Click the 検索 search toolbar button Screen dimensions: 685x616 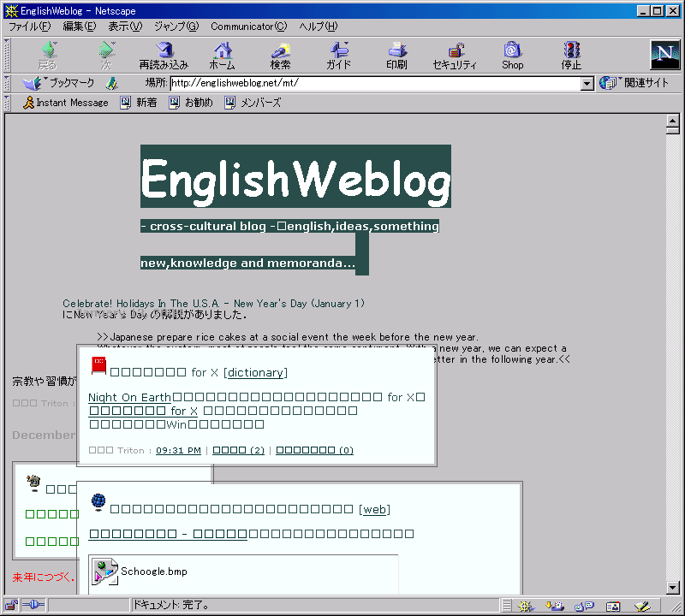click(281, 56)
